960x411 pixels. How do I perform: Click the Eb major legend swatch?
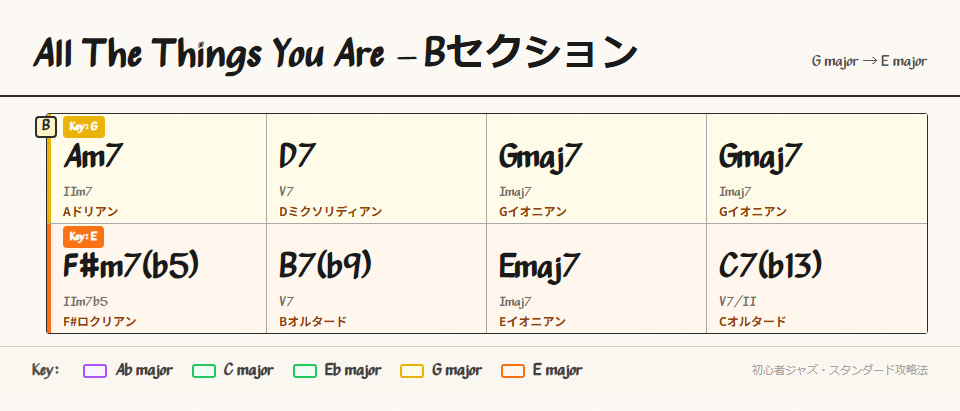tap(305, 371)
